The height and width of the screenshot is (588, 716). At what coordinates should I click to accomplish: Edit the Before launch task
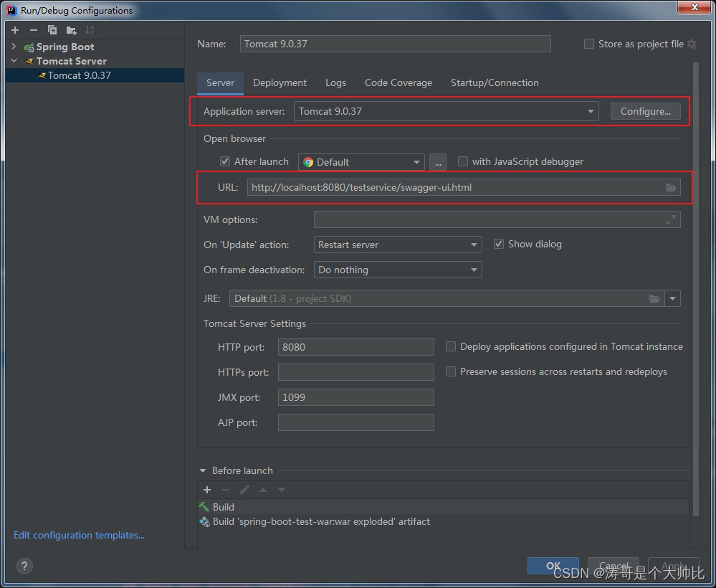(x=244, y=490)
